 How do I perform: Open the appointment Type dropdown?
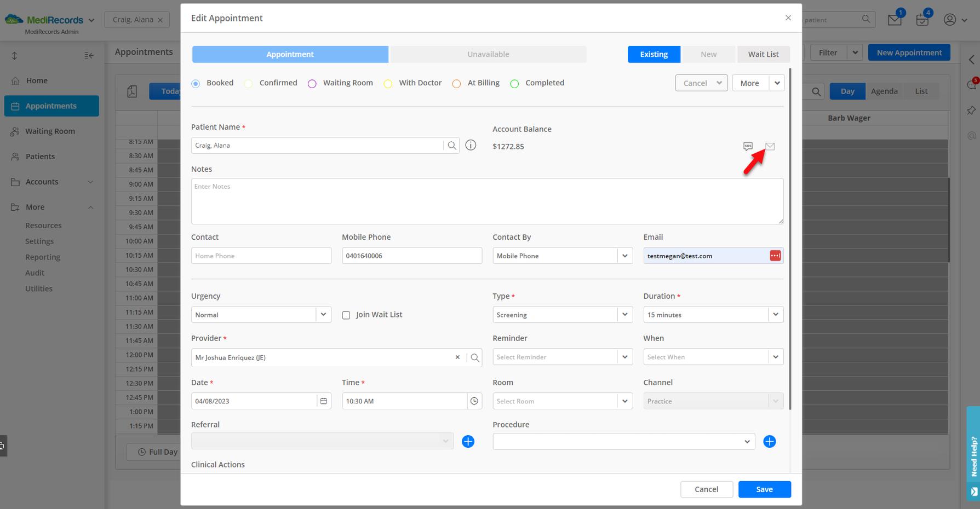(x=564, y=315)
